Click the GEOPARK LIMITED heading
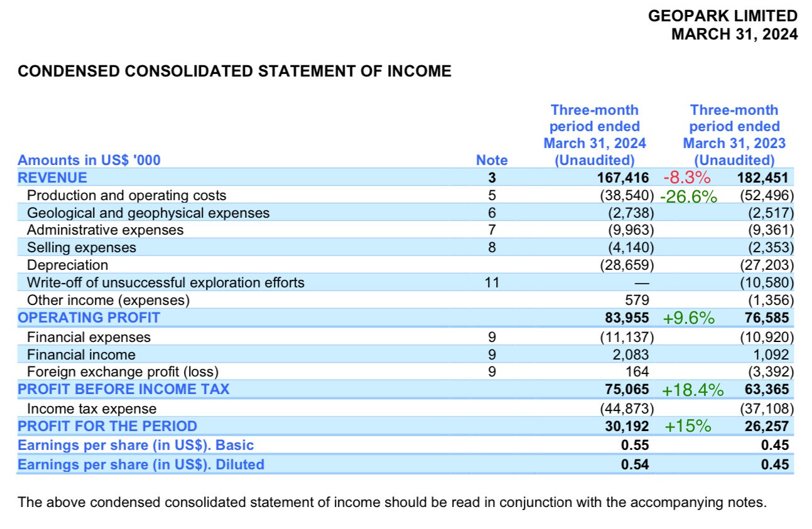Screen dimensions: 812x529 tap(723, 16)
